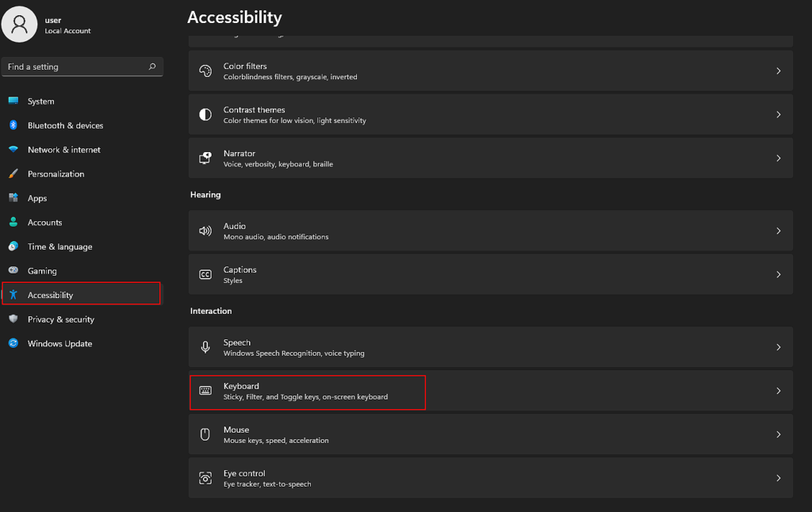Select the Audio speaker icon
The width and height of the screenshot is (812, 512).
[205, 230]
